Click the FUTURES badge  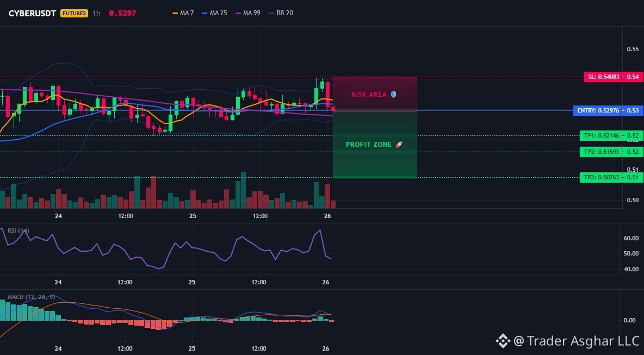point(74,13)
